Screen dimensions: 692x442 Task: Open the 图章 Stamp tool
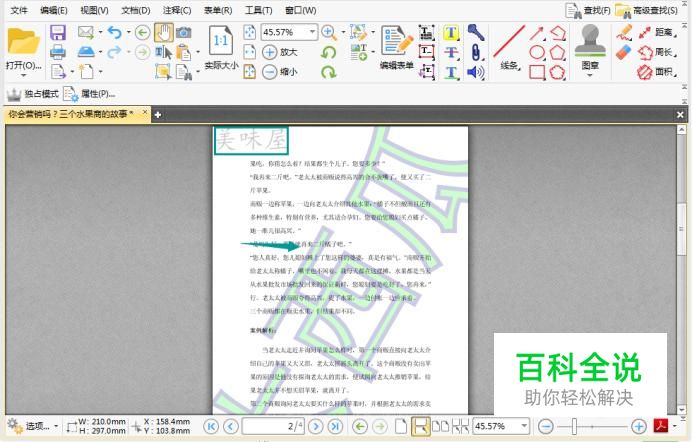pyautogui.click(x=590, y=49)
